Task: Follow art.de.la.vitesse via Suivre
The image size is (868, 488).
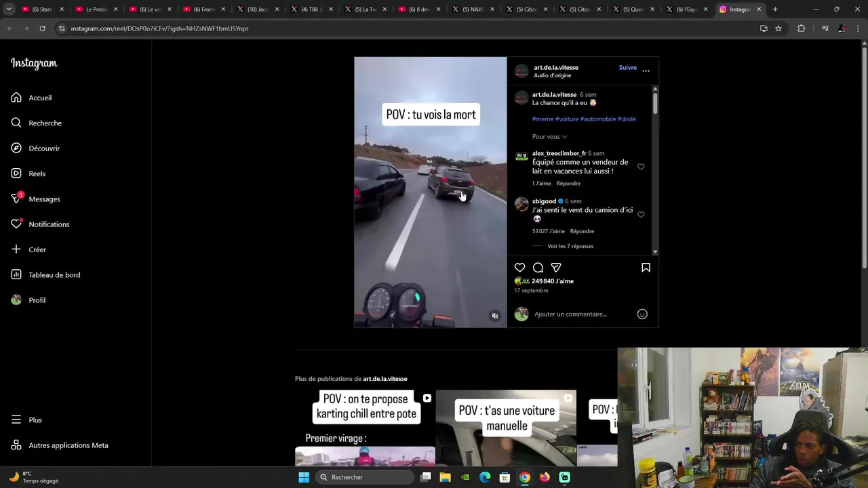Action: click(627, 68)
